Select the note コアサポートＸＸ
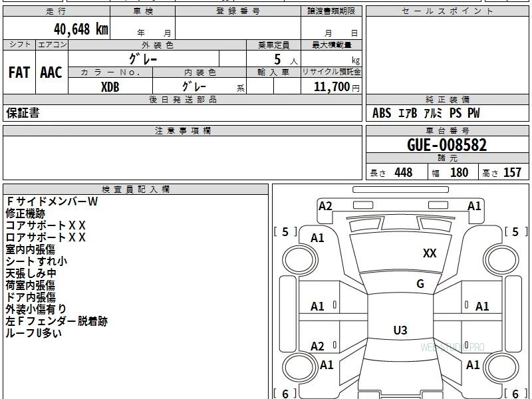Screen dimensions: 532x399 [x=45, y=225]
